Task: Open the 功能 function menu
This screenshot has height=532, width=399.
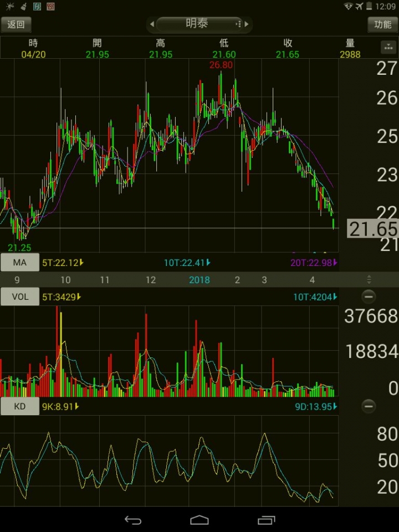Action: tap(382, 24)
